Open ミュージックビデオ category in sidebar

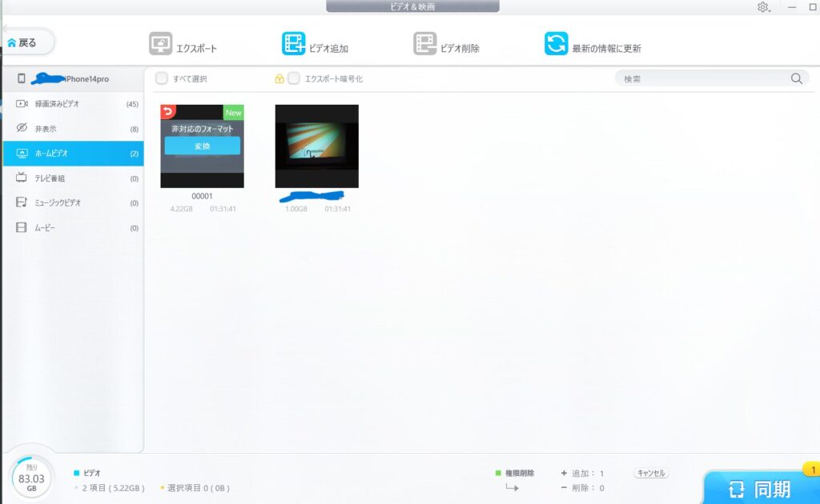pos(73,202)
